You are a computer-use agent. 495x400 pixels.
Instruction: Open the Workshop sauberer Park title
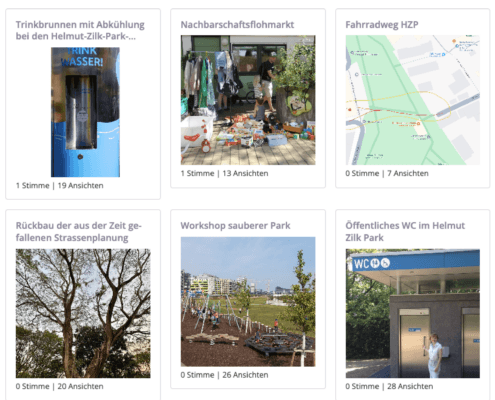click(235, 226)
